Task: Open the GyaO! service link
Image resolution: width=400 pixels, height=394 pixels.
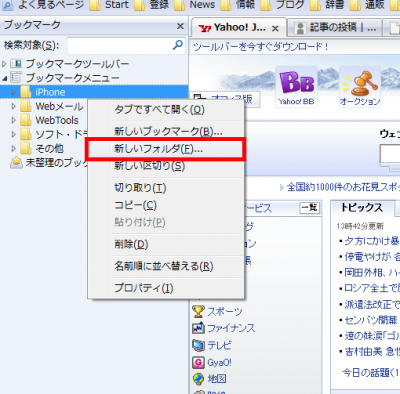Action: pyautogui.click(x=219, y=362)
